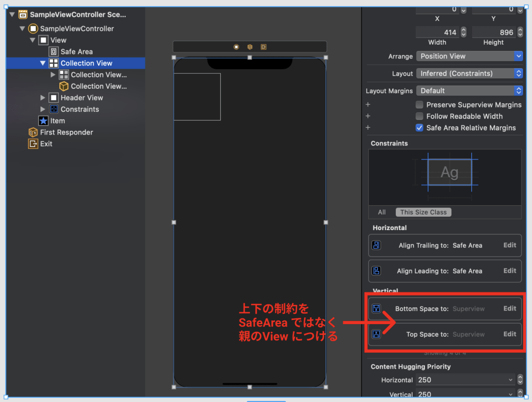Click the First Responder cube icon

[x=33, y=132]
